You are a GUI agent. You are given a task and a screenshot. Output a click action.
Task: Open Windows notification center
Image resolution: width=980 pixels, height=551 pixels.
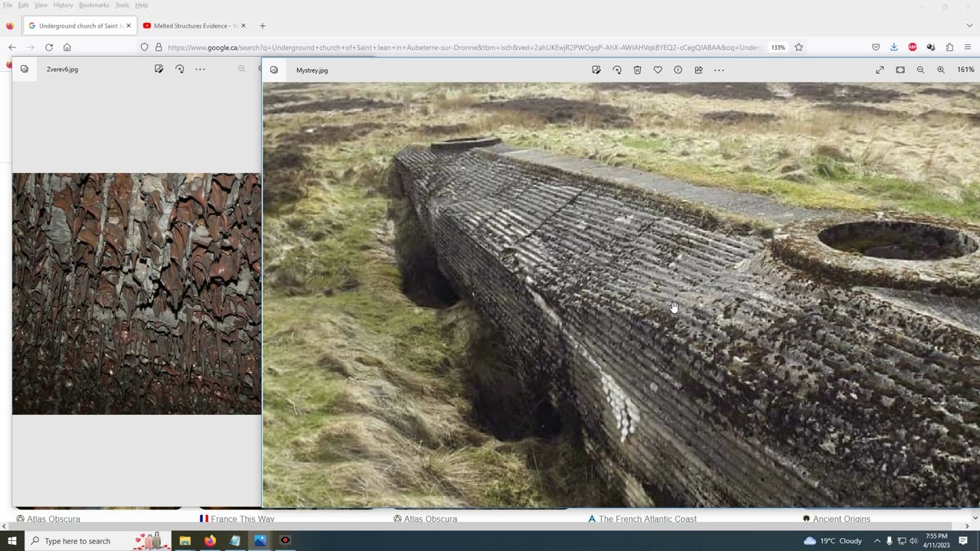point(963,541)
